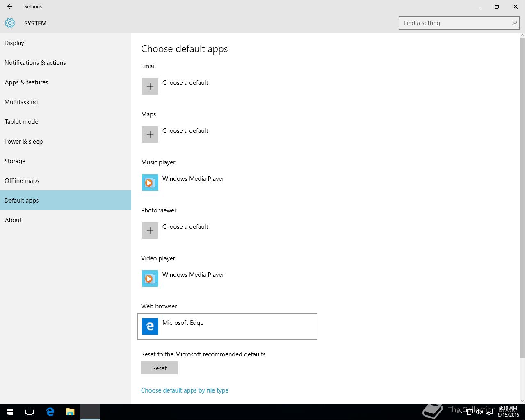Open the Storage section

coord(66,161)
